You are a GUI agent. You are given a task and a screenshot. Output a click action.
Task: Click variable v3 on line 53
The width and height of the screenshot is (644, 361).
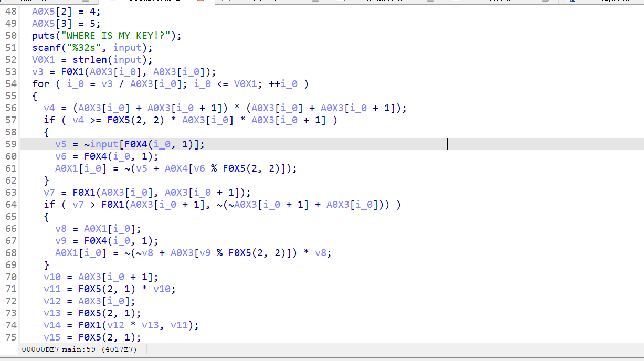point(38,72)
